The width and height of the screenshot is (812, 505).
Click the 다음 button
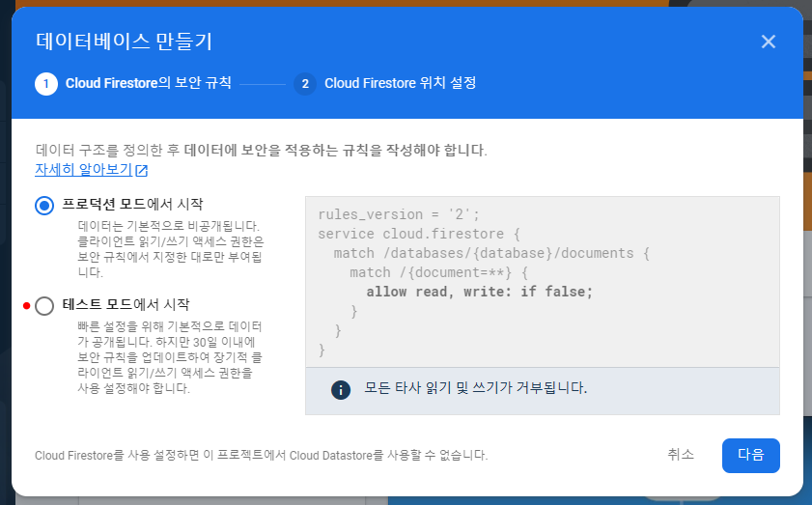pos(750,456)
